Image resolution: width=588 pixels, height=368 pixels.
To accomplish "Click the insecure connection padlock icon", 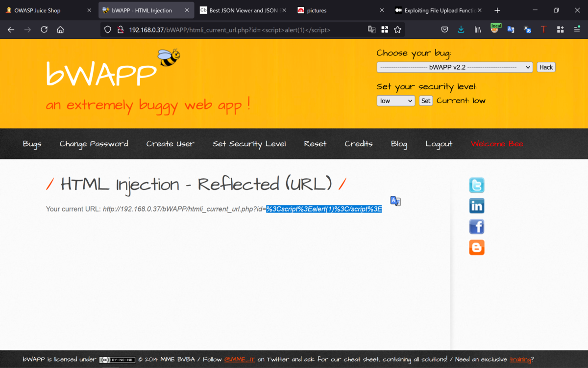I will [120, 29].
